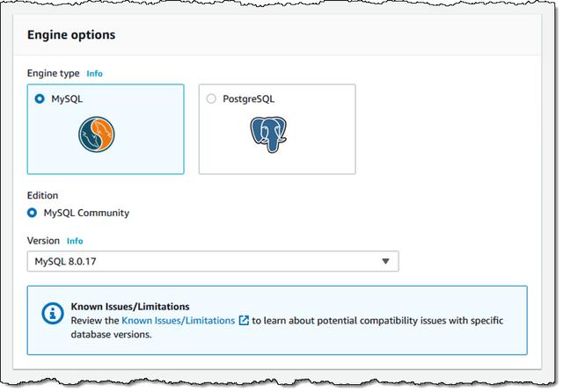Click the Engine options heading
Image resolution: width=563 pixels, height=392 pixels.
[71, 35]
